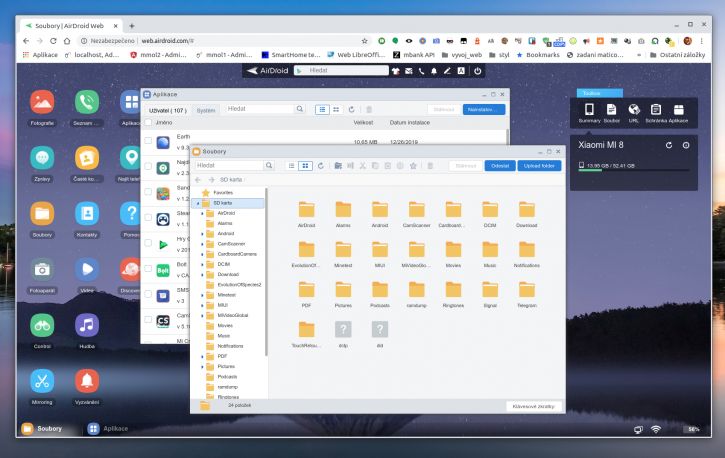Open the Fotografie desktop icon

point(42,102)
